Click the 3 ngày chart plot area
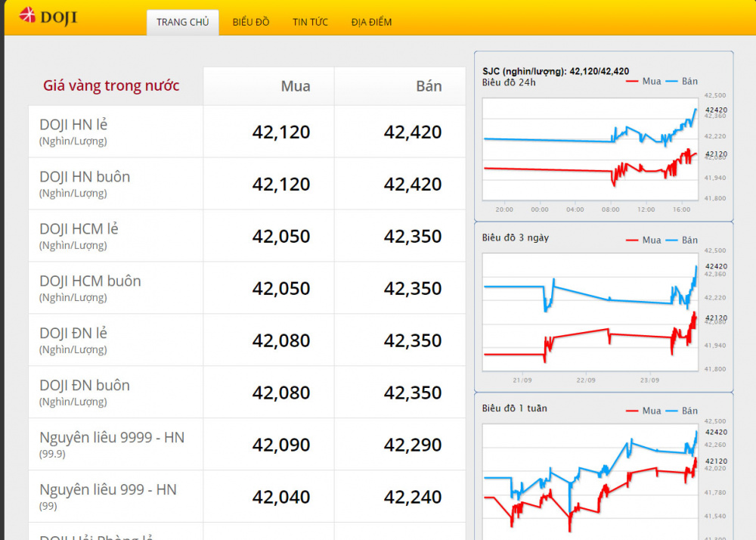Image resolution: width=756 pixels, height=540 pixels. coord(590,312)
